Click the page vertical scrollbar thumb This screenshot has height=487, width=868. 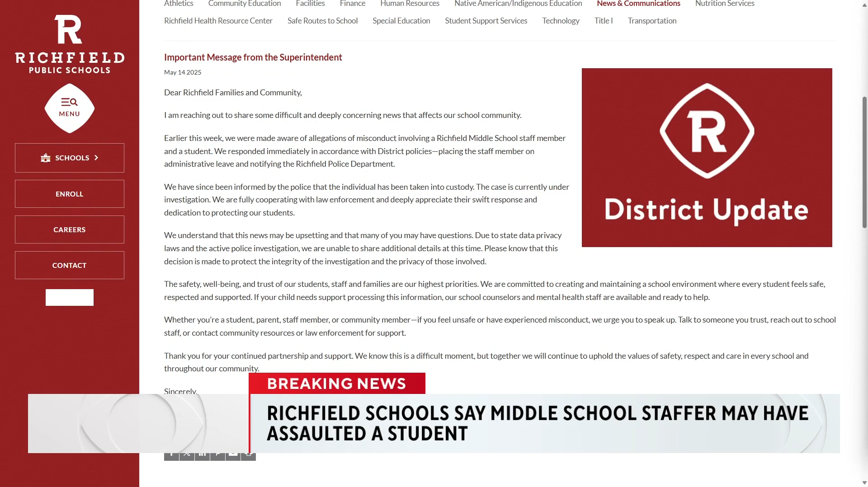(x=864, y=162)
